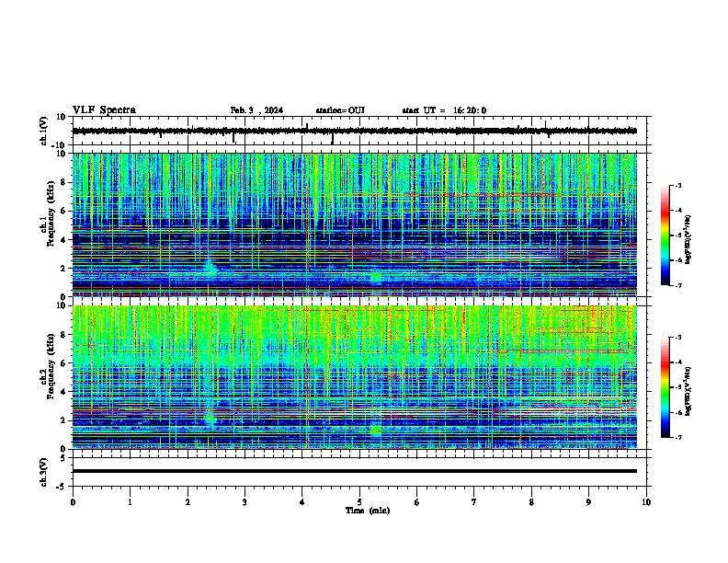Click the ch.3 flat black voltage trace

354,471
